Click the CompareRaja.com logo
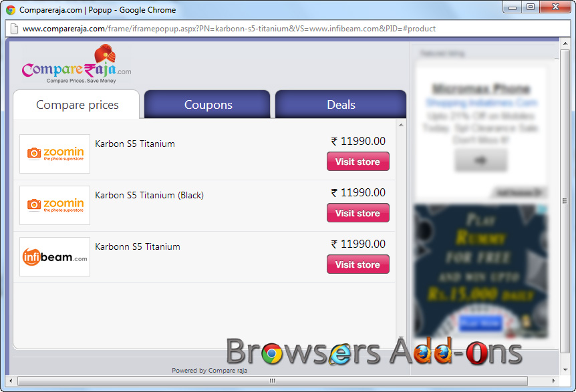This screenshot has height=392, width=576. [76, 65]
